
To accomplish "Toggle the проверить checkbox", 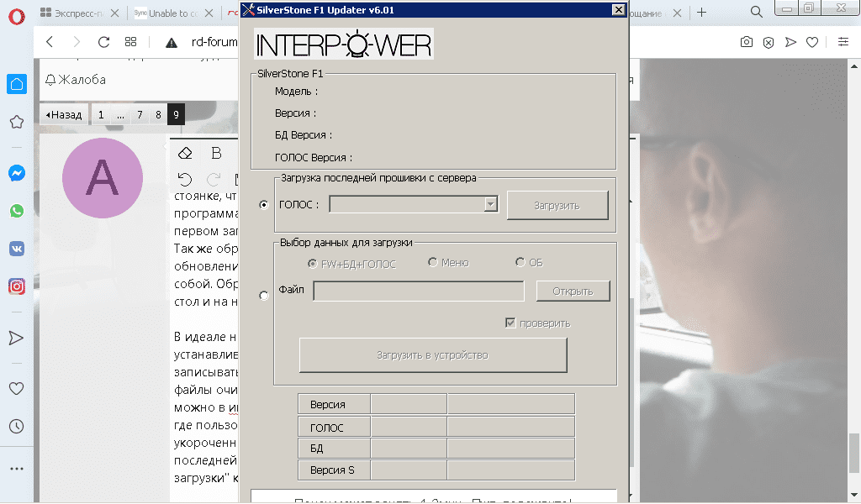I will tap(510, 323).
